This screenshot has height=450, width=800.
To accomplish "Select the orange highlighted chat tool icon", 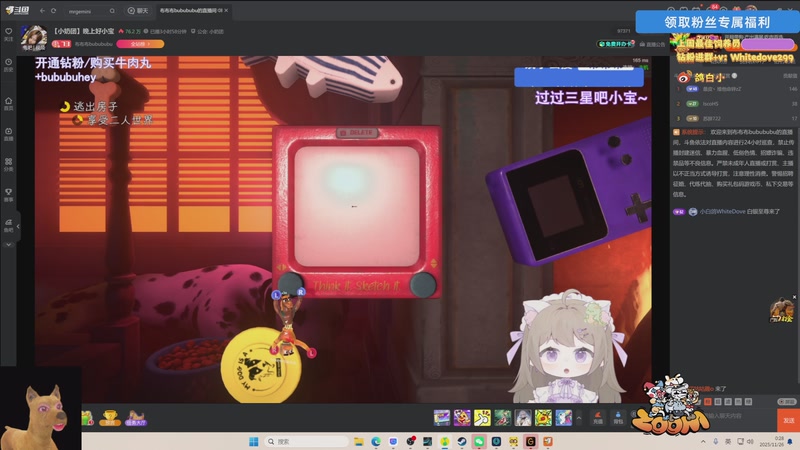I will click(708, 402).
